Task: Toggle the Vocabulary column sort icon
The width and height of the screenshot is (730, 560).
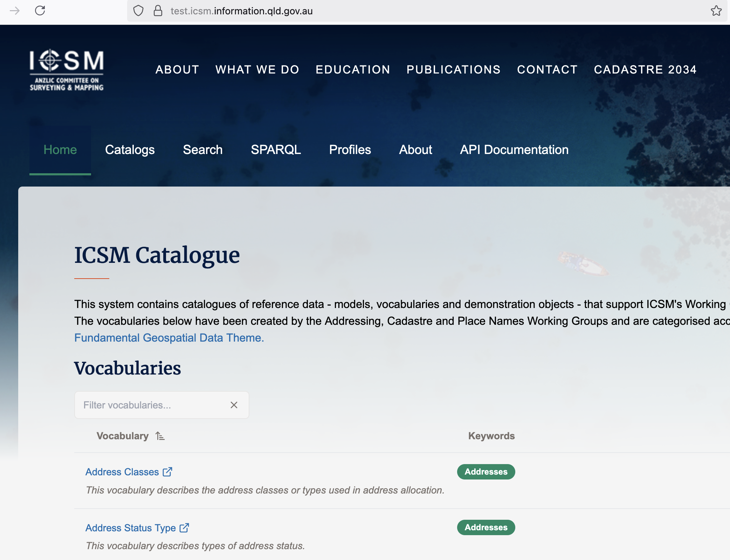Action: (x=160, y=436)
